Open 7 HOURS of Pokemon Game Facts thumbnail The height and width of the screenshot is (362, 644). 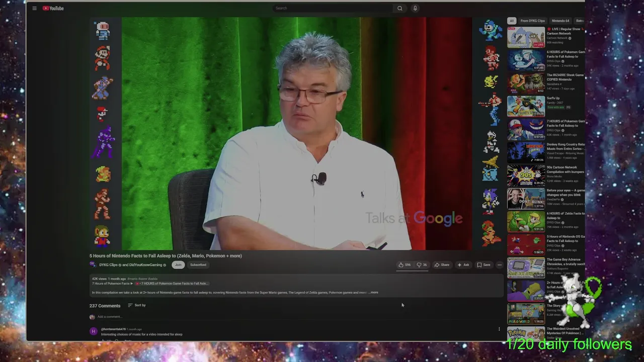(x=526, y=130)
